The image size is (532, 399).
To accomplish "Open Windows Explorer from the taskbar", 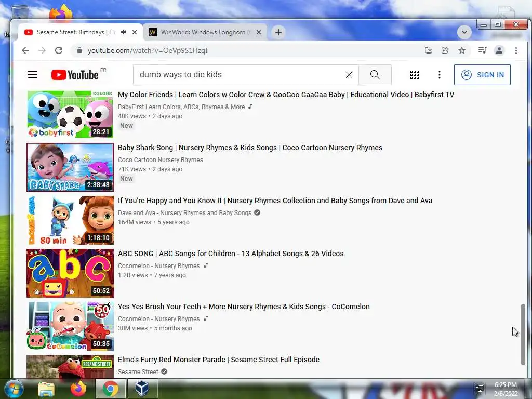I will coord(46,389).
